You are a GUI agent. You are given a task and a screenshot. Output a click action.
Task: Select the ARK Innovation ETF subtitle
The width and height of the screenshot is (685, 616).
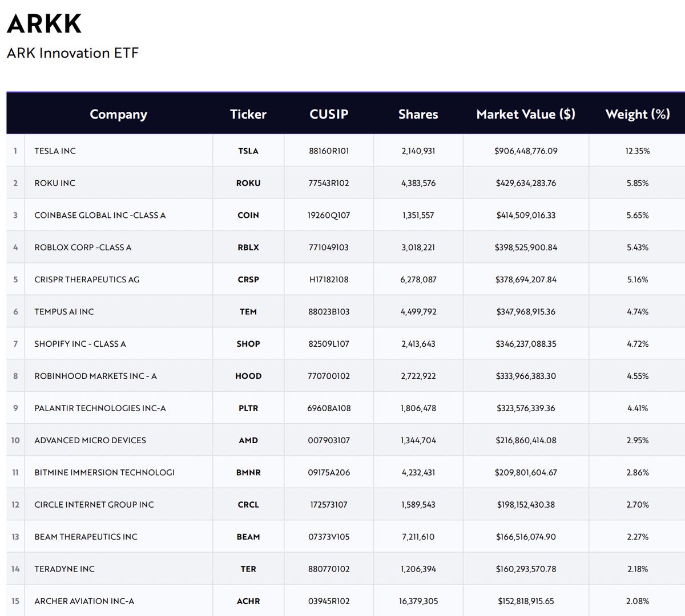[72, 53]
